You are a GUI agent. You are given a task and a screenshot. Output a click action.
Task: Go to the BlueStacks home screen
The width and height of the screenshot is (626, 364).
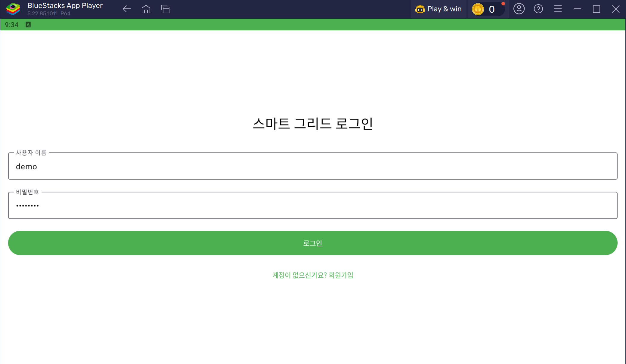146,9
